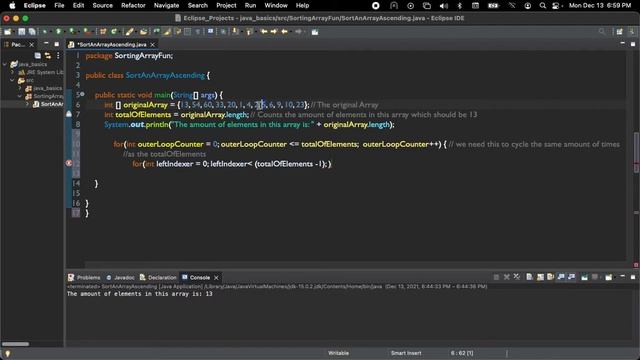Minimize the editor area
The width and height of the screenshot is (640, 360).
pos(622,43)
